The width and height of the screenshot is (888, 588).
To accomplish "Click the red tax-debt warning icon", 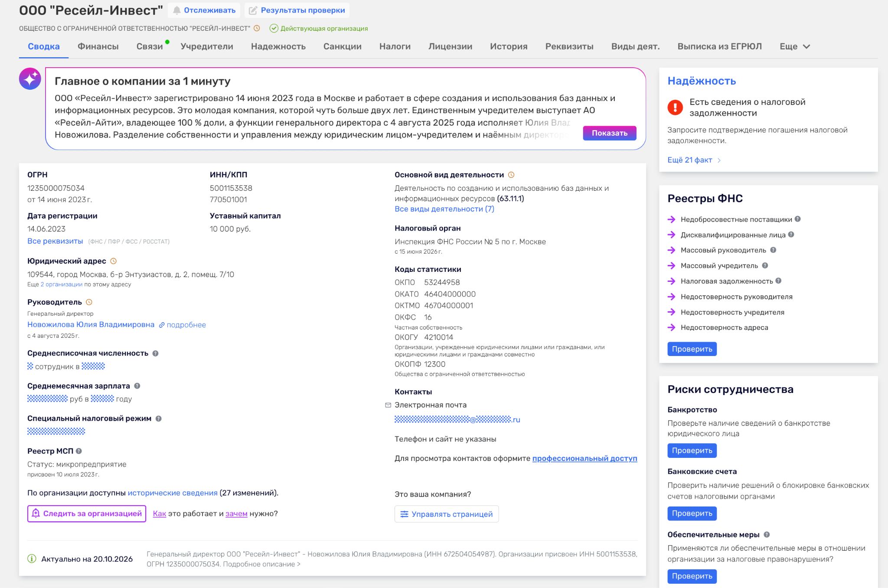I will coord(675,107).
